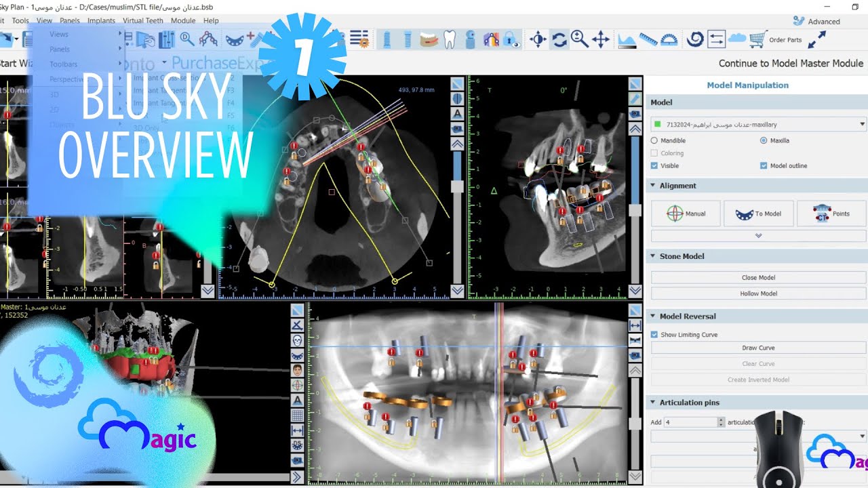Screen dimensions: 868x488
Task: Select the Mandible radio button
Action: click(654, 140)
